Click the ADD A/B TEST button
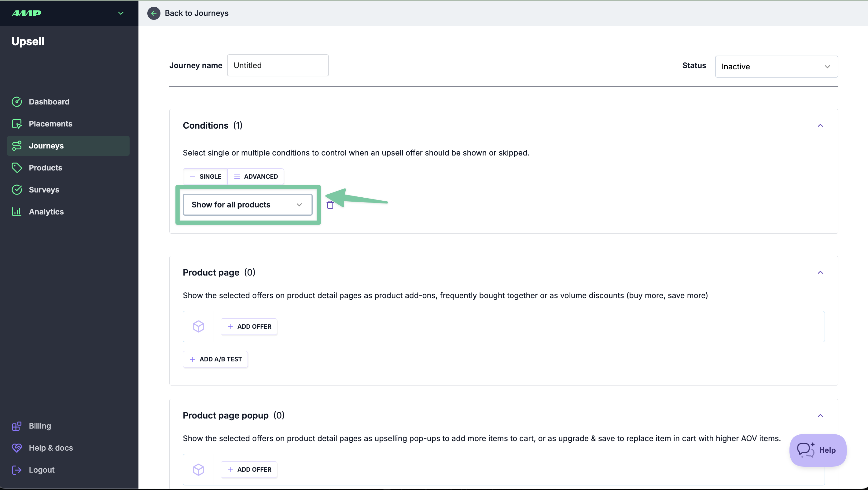 (215, 359)
